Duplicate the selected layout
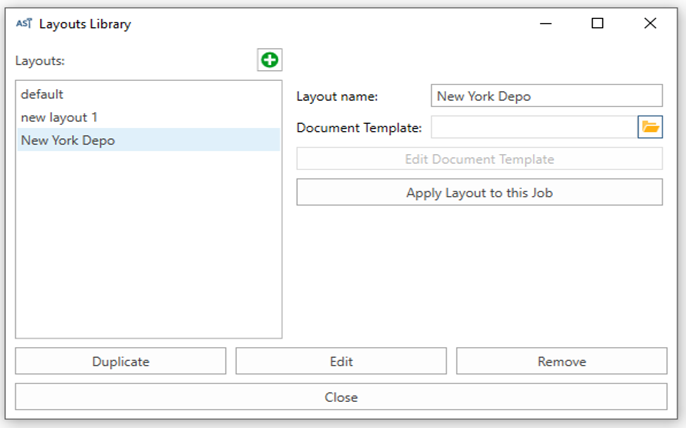 [121, 361]
